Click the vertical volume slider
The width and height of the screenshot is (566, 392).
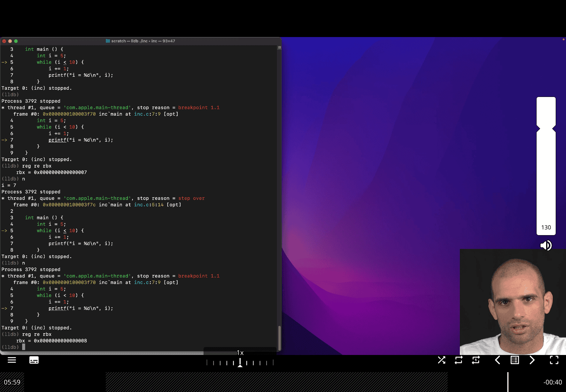pyautogui.click(x=546, y=164)
